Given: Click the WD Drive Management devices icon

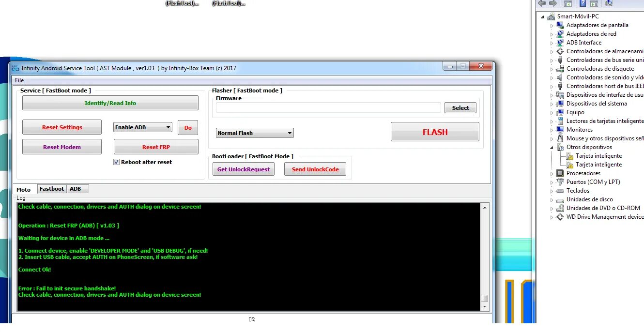Looking at the screenshot, I should [560, 217].
